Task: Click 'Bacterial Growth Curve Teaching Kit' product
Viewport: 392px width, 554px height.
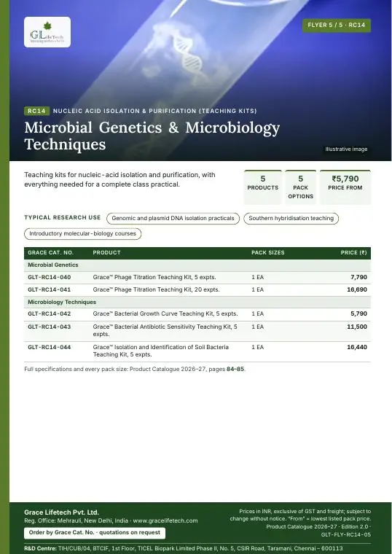Action: click(x=165, y=313)
